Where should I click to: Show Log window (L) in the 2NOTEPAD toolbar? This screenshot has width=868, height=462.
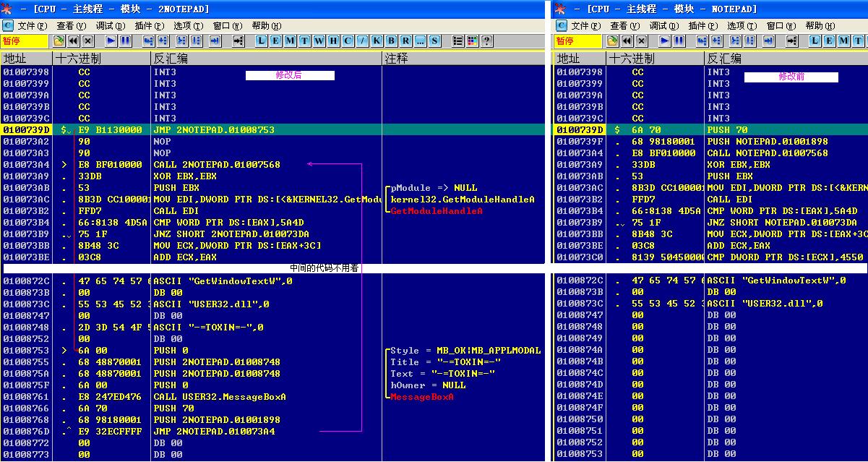(262, 41)
